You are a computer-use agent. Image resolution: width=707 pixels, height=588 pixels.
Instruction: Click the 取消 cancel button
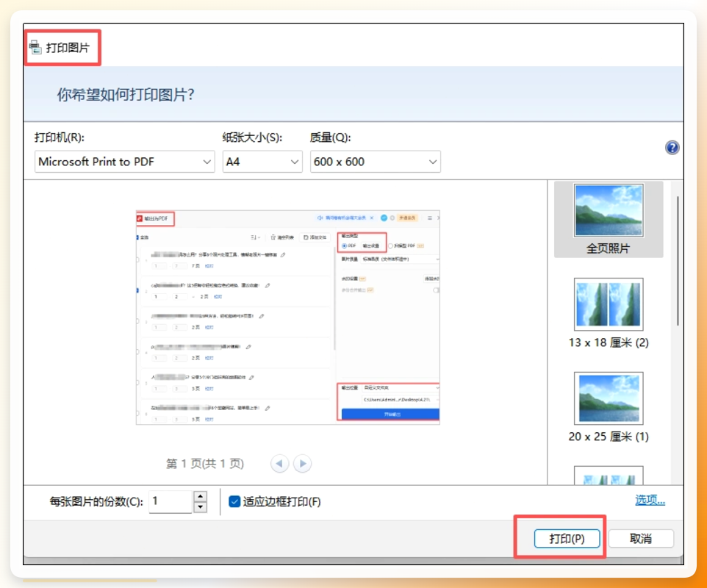641,539
